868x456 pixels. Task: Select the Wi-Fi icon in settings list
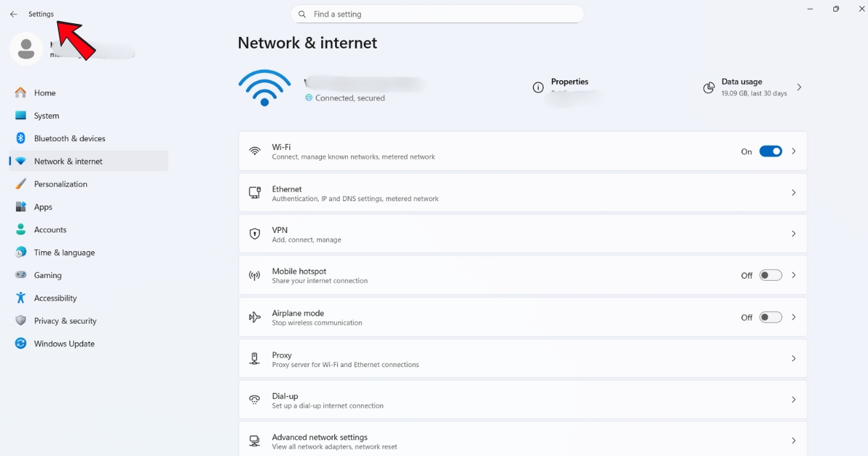coord(255,151)
